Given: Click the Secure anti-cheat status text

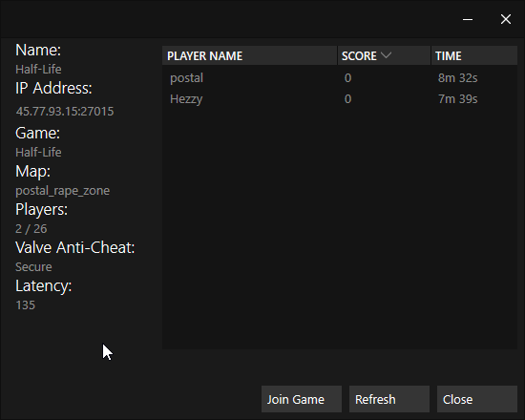Looking at the screenshot, I should (x=33, y=267).
